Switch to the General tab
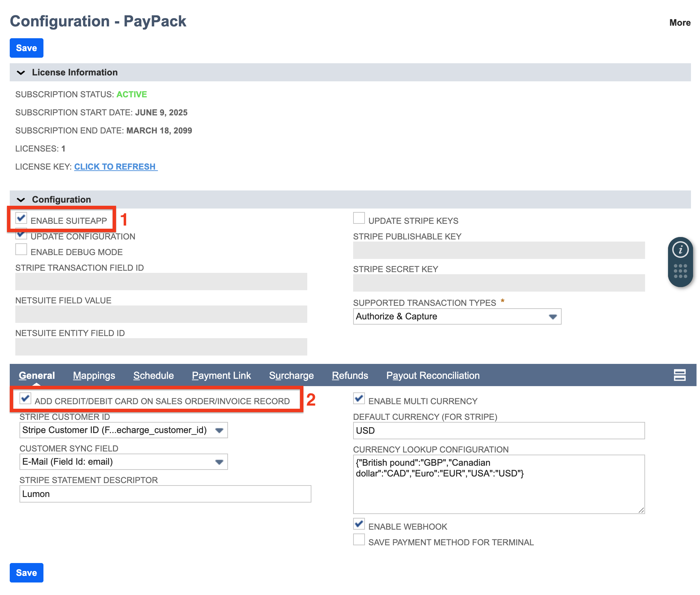The width and height of the screenshot is (700, 595). [x=37, y=375]
